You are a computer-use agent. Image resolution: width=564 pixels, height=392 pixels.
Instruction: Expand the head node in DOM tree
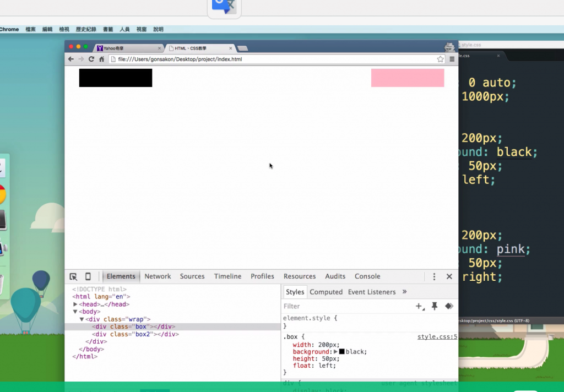pos(75,304)
